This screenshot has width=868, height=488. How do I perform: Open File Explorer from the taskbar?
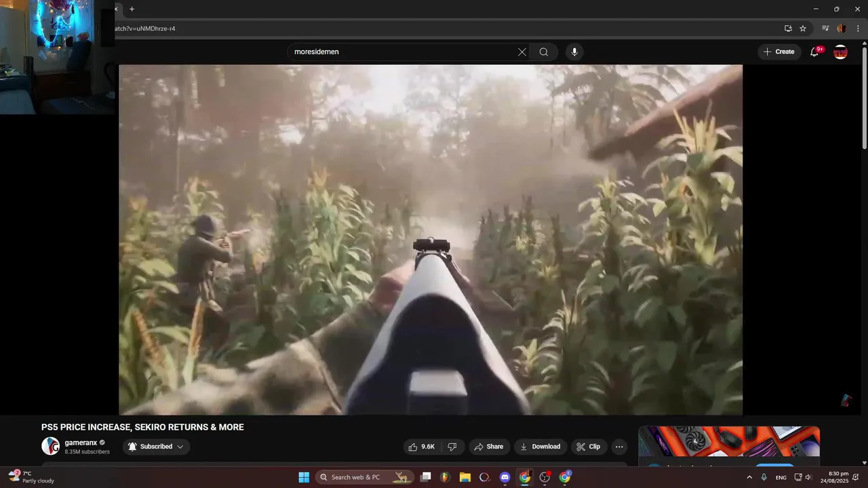[465, 477]
